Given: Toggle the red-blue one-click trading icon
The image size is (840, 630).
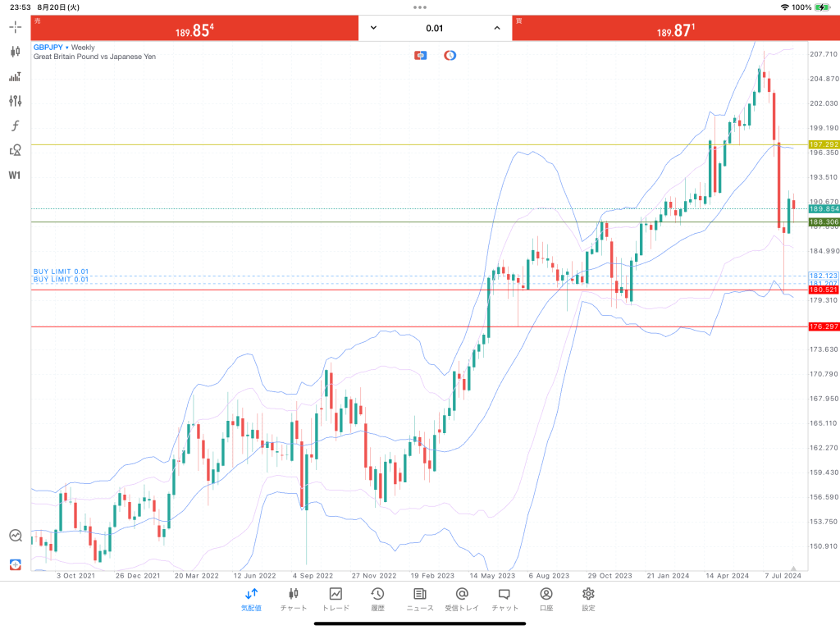Looking at the screenshot, I should [x=421, y=56].
